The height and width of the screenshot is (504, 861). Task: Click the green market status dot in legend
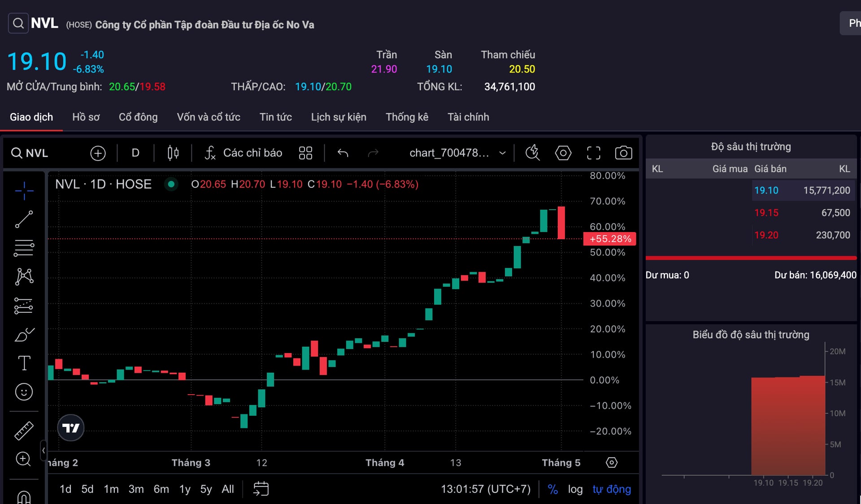pyautogui.click(x=171, y=184)
